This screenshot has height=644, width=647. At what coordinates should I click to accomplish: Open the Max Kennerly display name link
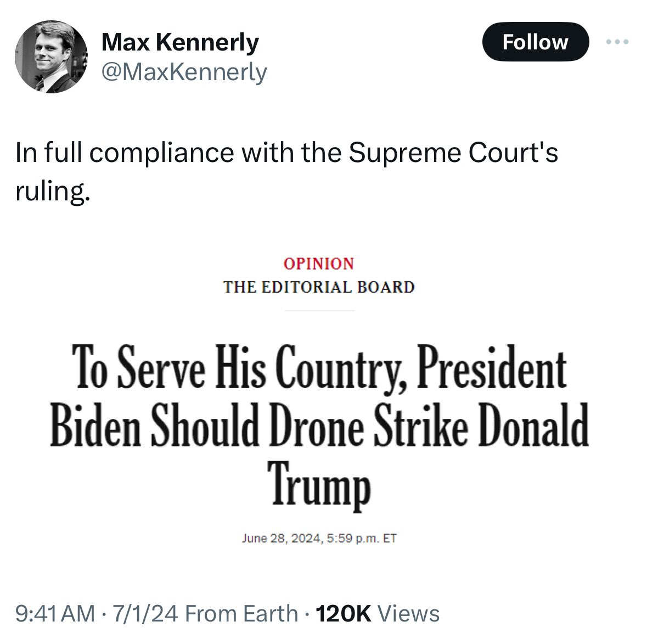180,42
